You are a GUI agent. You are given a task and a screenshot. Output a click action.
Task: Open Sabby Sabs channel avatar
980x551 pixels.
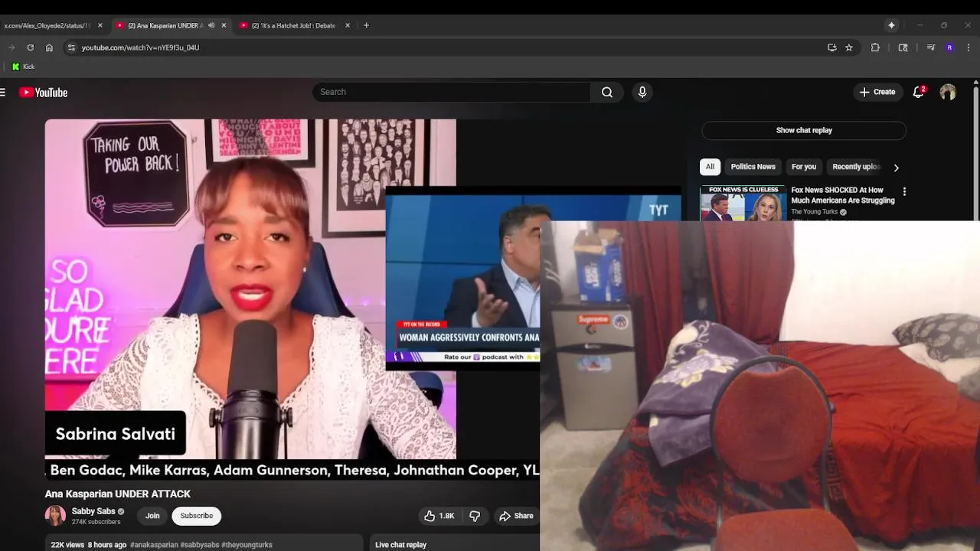[55, 516]
